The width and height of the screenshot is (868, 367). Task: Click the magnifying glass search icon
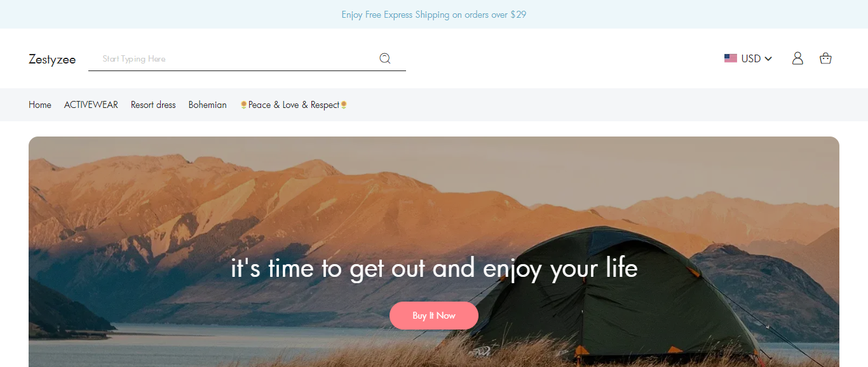coord(384,58)
